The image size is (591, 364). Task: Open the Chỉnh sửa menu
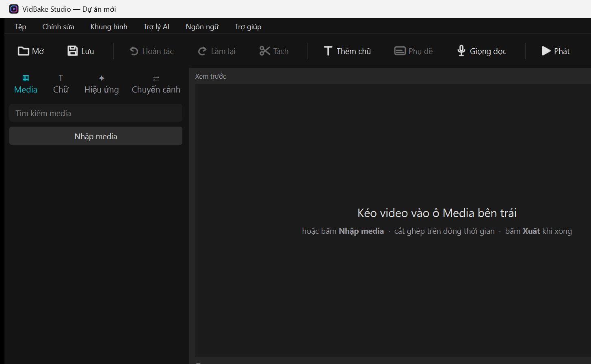click(x=58, y=27)
